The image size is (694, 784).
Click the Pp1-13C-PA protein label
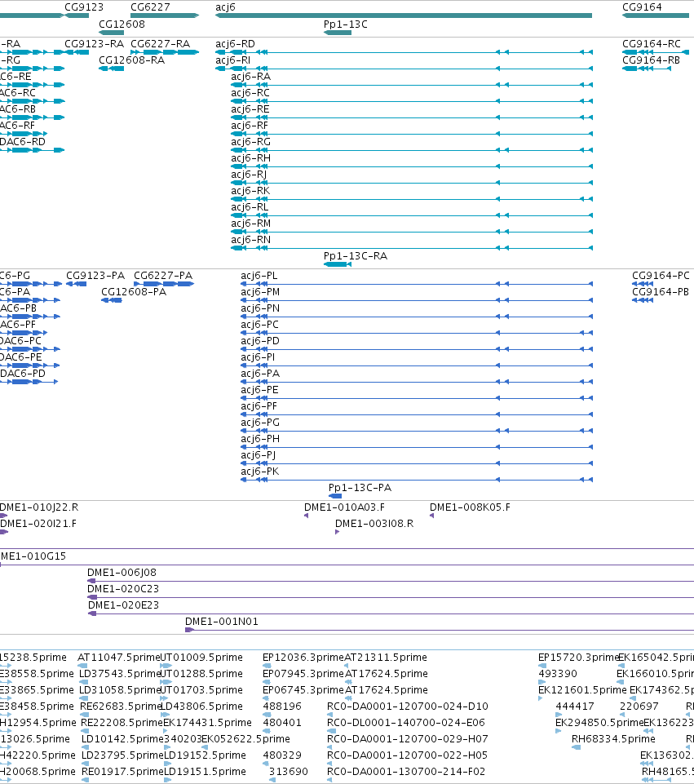point(360,488)
